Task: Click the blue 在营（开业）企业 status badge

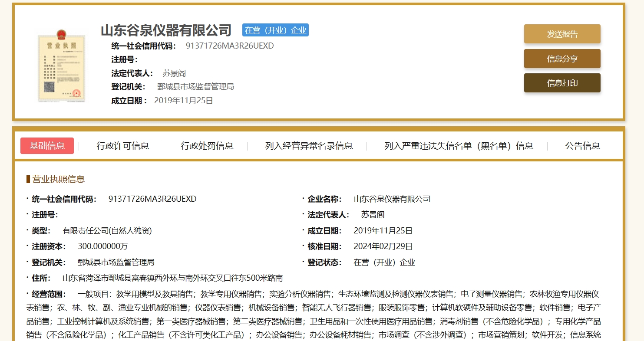Action: point(275,30)
